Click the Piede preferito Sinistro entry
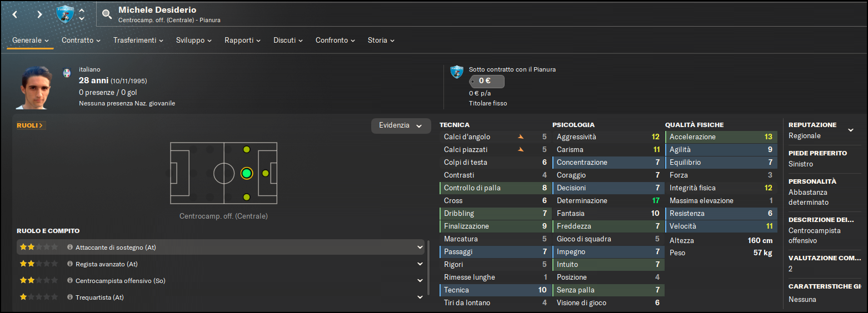The image size is (868, 313). click(801, 164)
